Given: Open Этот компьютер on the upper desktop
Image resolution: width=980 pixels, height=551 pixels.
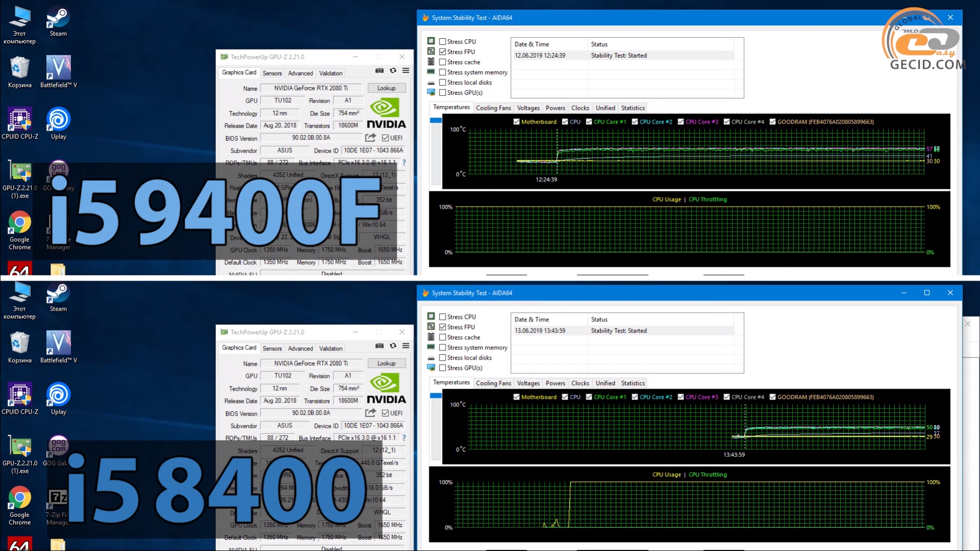Looking at the screenshot, I should pos(19,25).
